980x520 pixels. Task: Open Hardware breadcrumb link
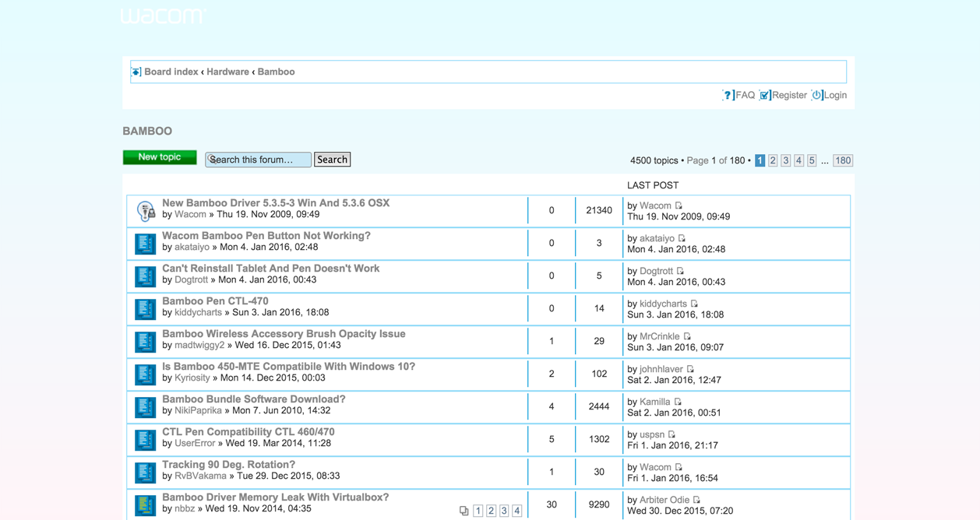pyautogui.click(x=227, y=72)
